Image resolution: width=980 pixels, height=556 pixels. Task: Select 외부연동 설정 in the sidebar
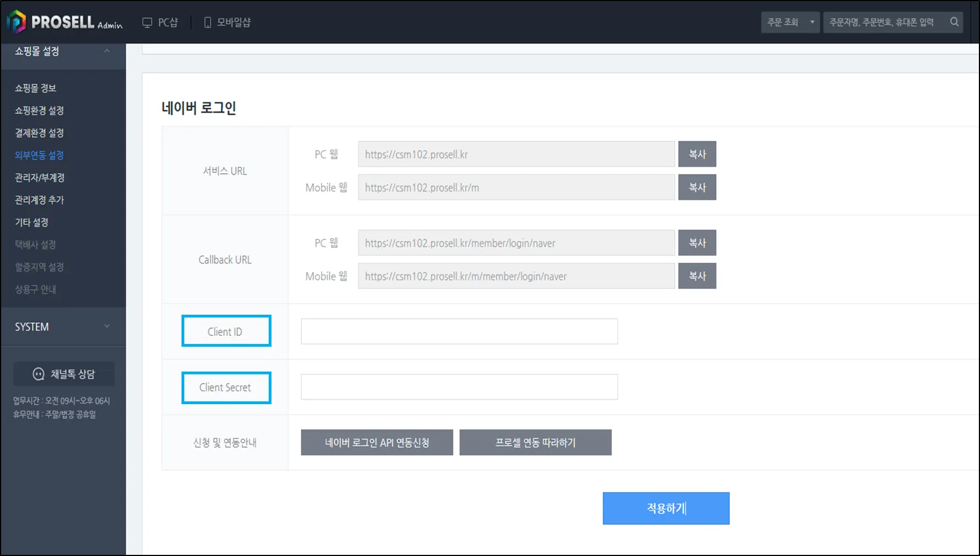point(39,155)
